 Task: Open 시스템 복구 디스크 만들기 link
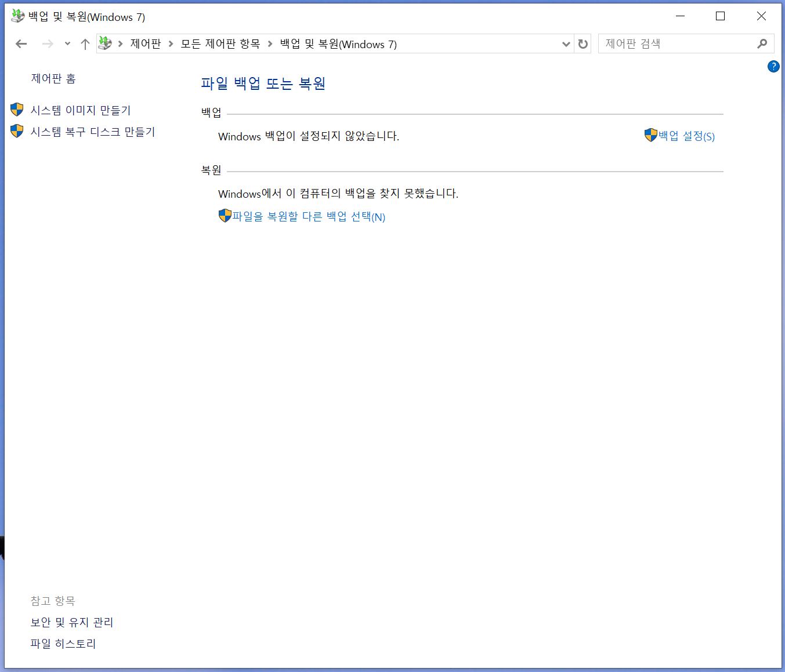click(x=93, y=132)
